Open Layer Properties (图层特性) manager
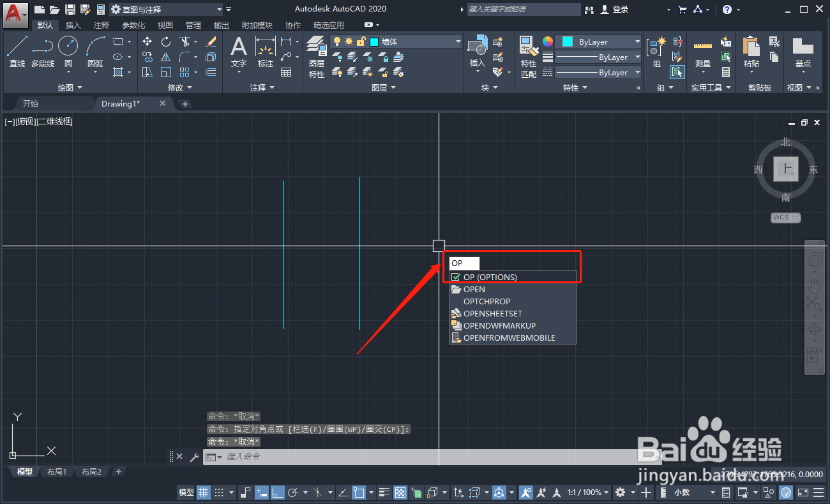The image size is (830, 504). click(x=317, y=56)
